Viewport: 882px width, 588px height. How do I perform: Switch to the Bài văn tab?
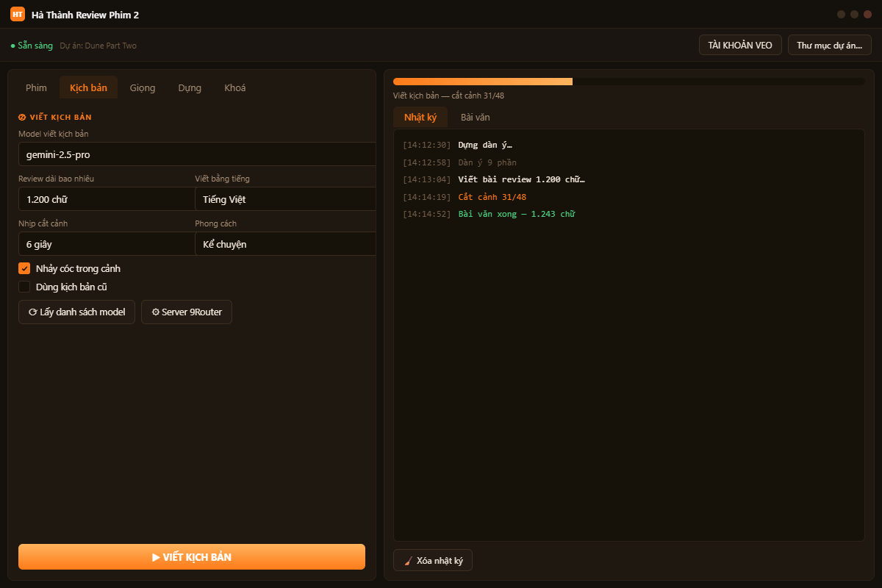click(476, 117)
